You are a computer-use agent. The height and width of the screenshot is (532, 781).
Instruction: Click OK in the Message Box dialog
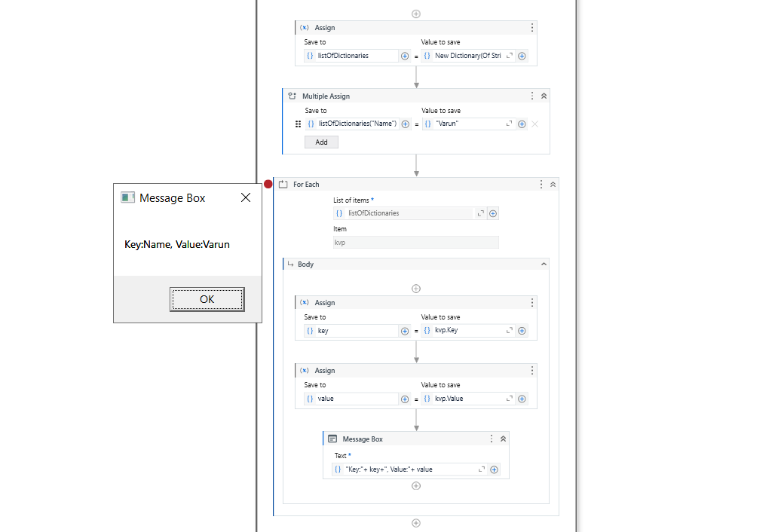[x=207, y=299]
